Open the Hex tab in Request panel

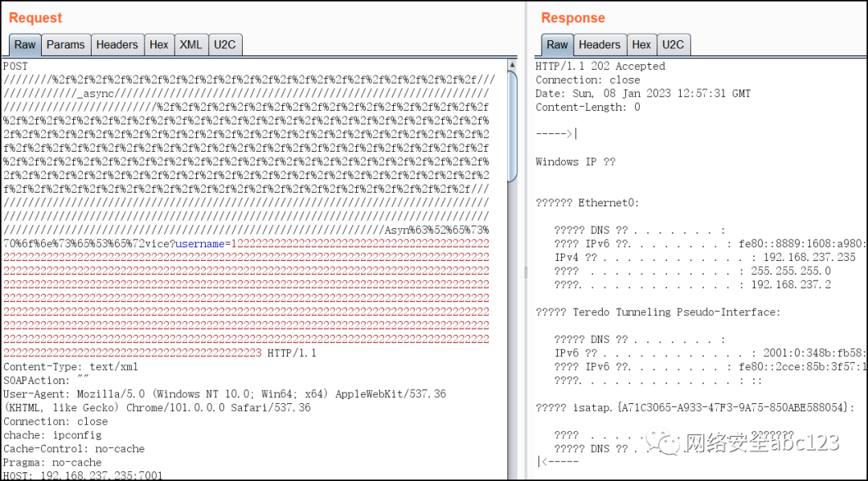point(159,45)
